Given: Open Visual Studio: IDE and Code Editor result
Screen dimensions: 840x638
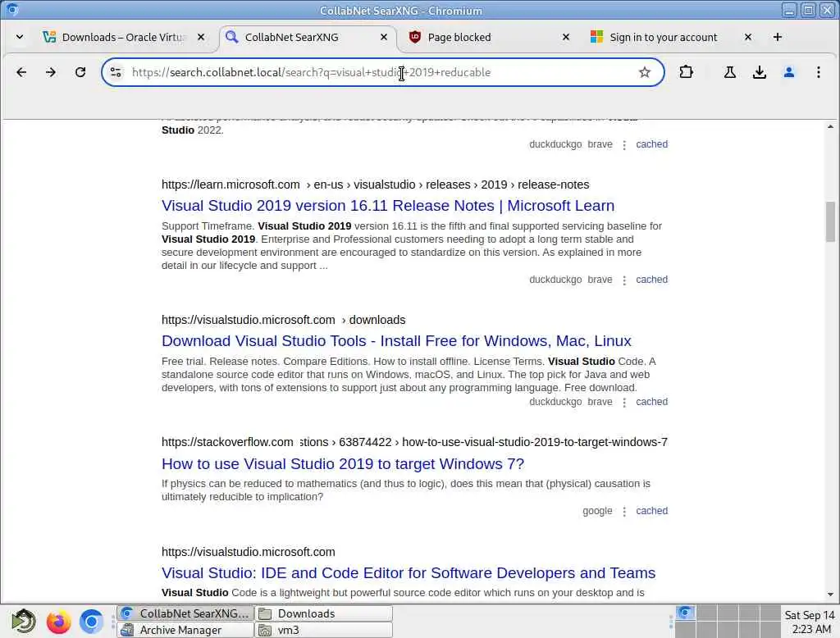Looking at the screenshot, I should [409, 573].
